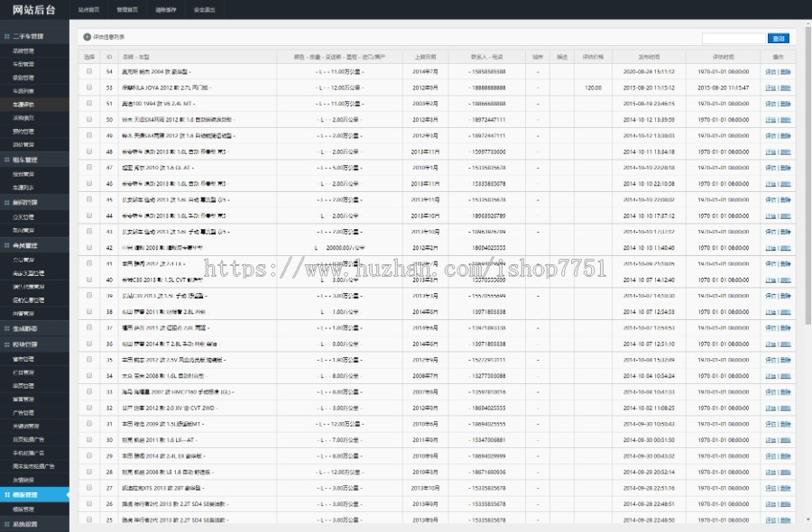
Task: Click the 120.00 price cell in row 53
Action: click(x=593, y=88)
